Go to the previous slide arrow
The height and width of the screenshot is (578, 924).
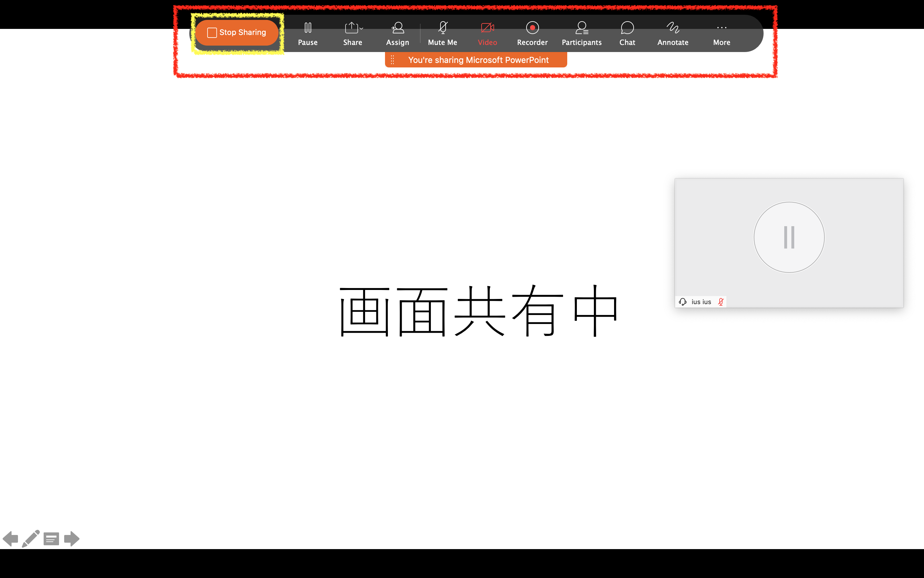(x=10, y=539)
